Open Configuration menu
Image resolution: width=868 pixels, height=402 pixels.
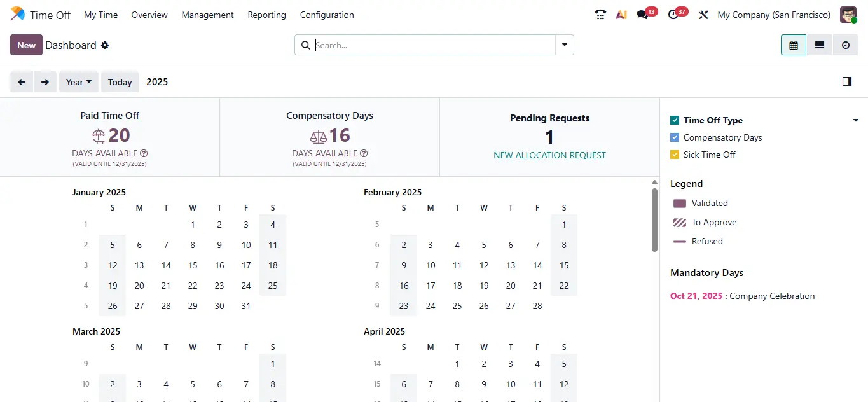tap(327, 15)
